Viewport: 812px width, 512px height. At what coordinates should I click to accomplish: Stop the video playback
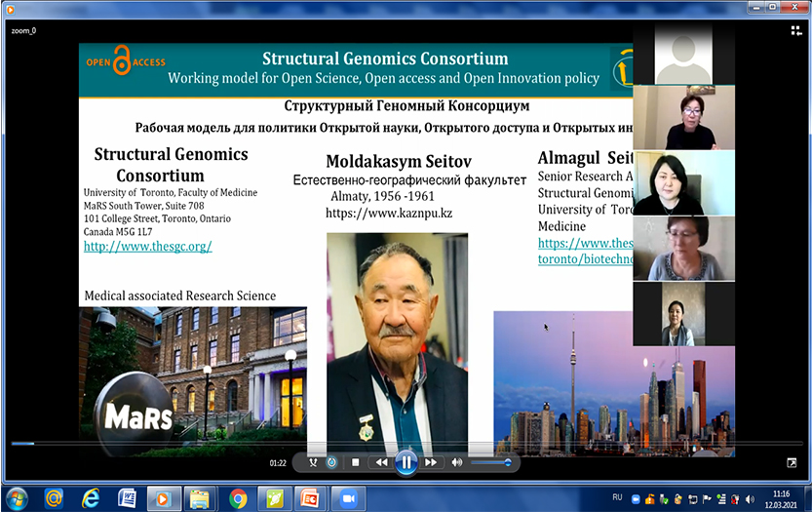355,463
